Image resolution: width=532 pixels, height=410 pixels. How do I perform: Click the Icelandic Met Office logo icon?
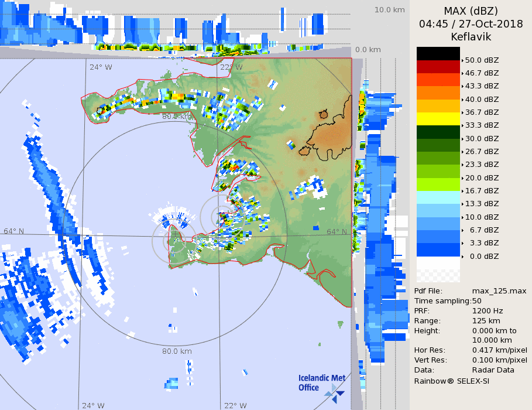click(x=335, y=392)
